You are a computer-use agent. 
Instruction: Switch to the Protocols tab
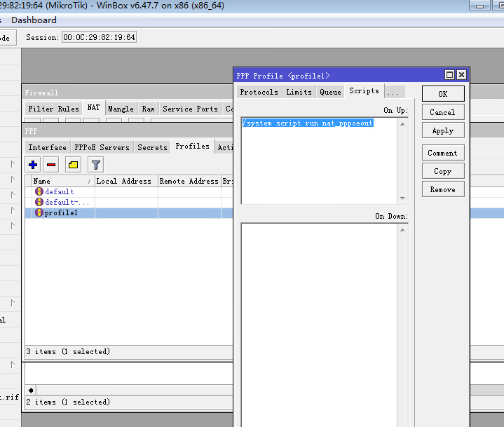point(259,92)
